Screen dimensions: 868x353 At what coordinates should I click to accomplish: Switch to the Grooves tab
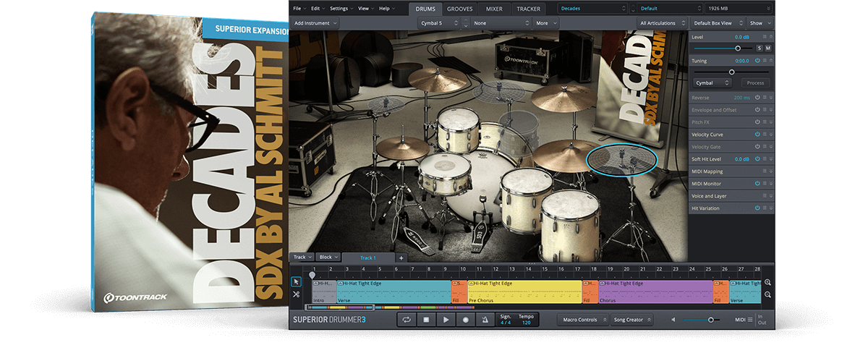pos(460,9)
